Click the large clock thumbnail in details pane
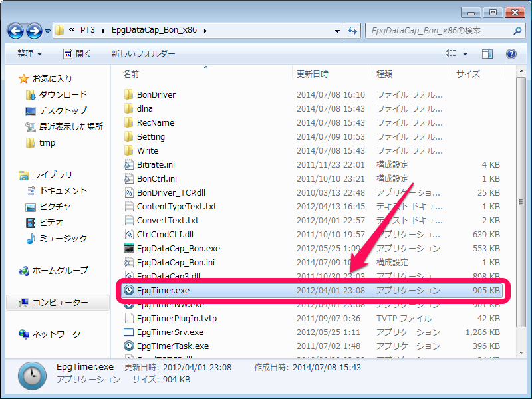Viewport: 532px width, 399px height. [32, 376]
